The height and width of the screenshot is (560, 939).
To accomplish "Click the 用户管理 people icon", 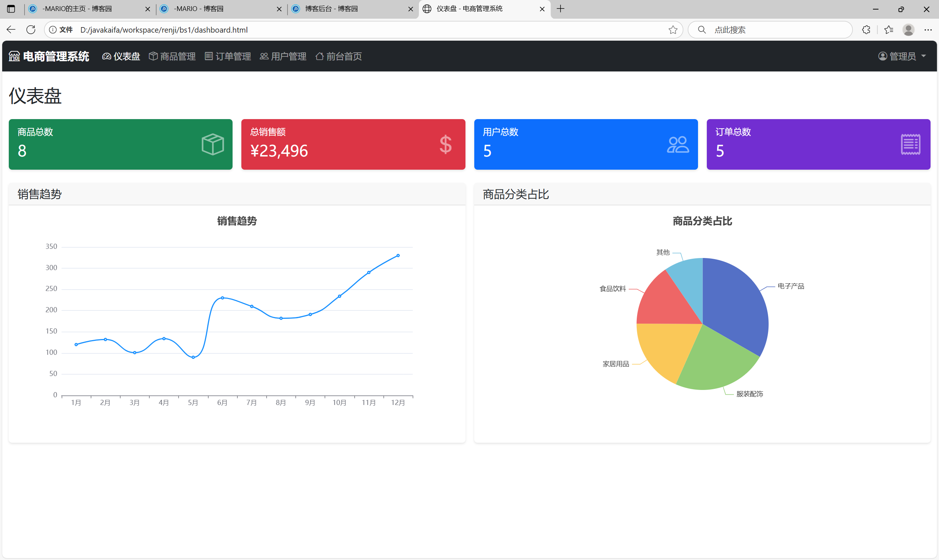I will point(264,56).
